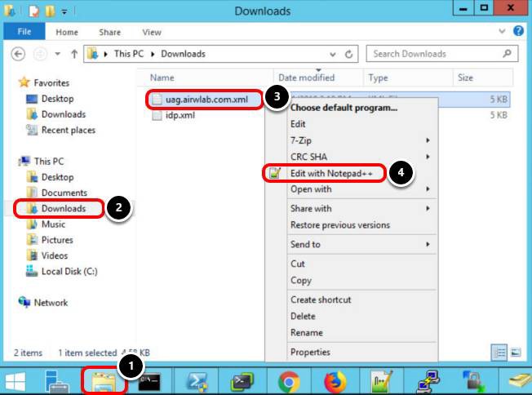Open the padlock network taskbar icon

click(x=474, y=381)
